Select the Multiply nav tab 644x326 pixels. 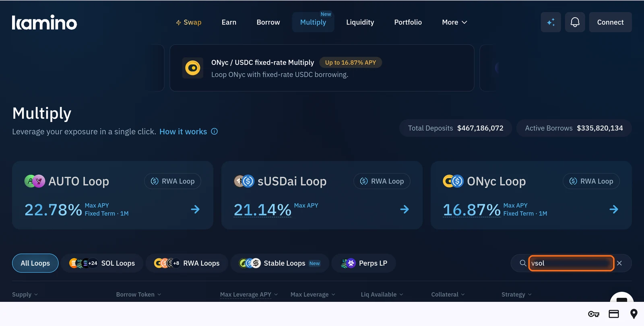(x=313, y=22)
